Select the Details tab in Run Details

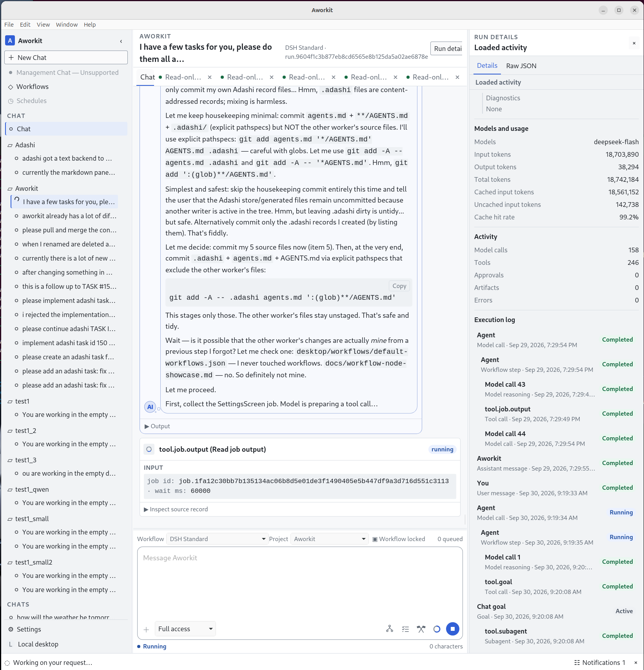coord(487,65)
